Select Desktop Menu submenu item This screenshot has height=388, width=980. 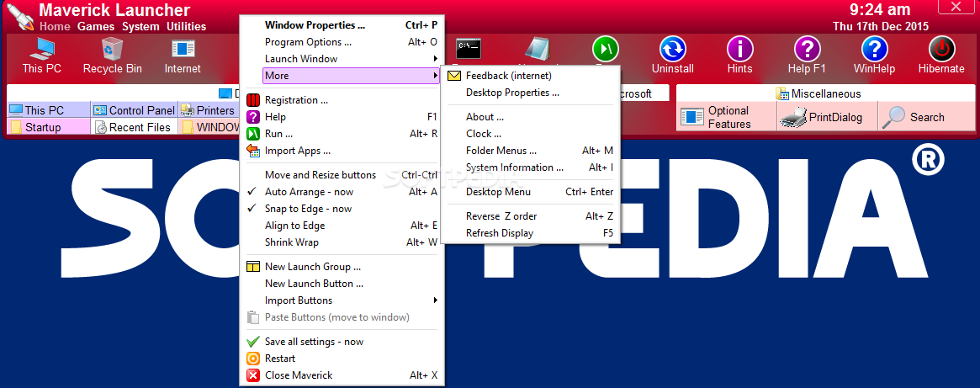click(x=530, y=192)
